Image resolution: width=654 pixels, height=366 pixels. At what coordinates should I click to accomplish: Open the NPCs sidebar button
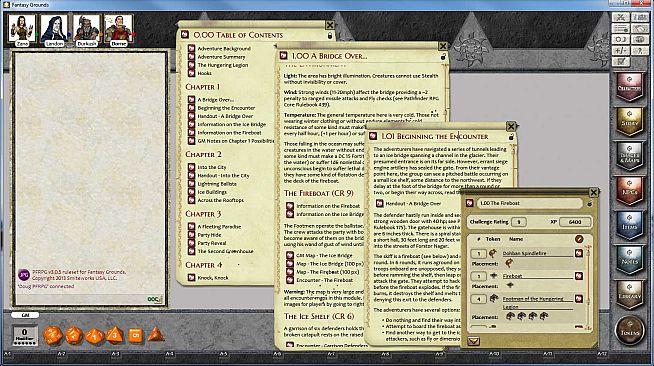(629, 191)
